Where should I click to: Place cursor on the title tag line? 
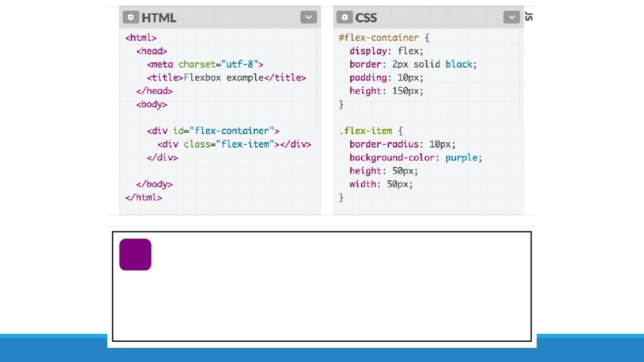coord(226,78)
